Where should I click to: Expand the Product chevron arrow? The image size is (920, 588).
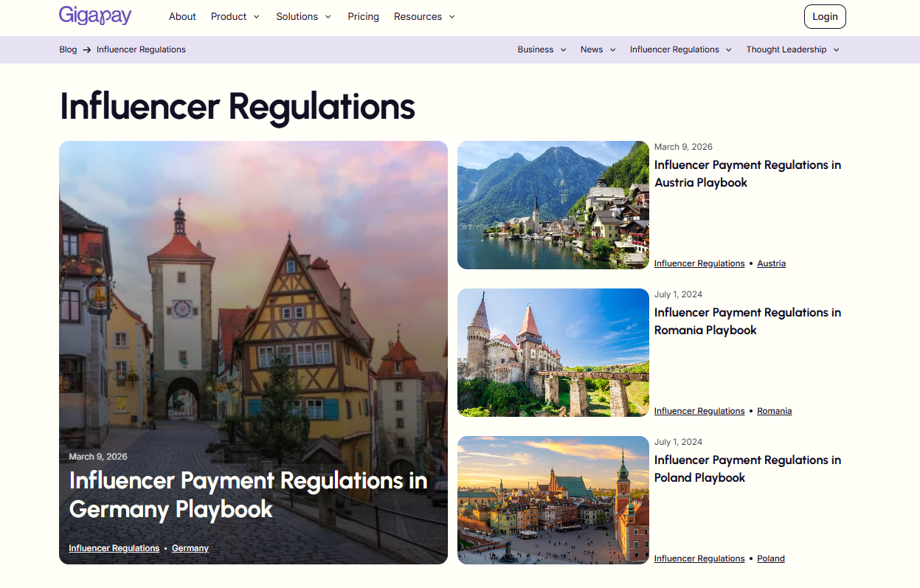pos(257,17)
